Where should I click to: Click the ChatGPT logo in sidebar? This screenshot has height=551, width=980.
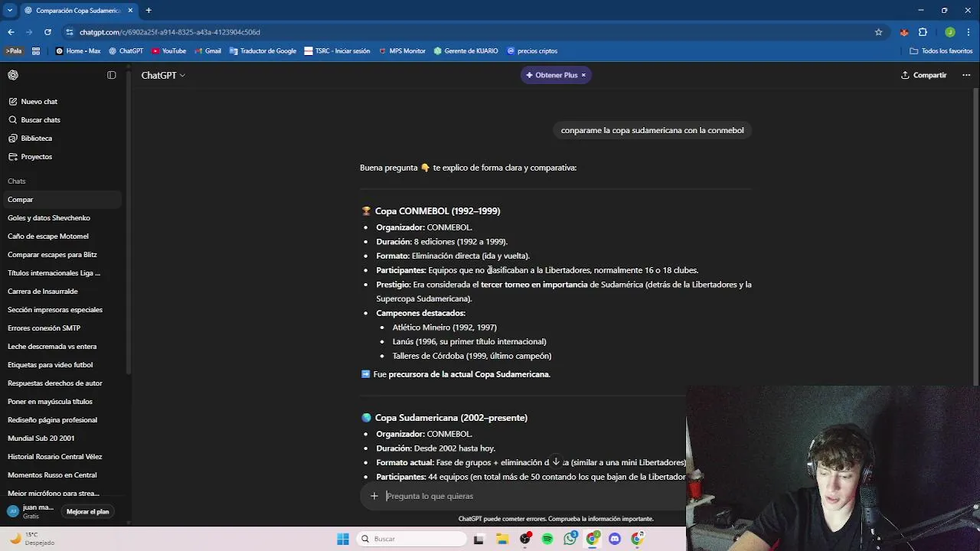(13, 75)
